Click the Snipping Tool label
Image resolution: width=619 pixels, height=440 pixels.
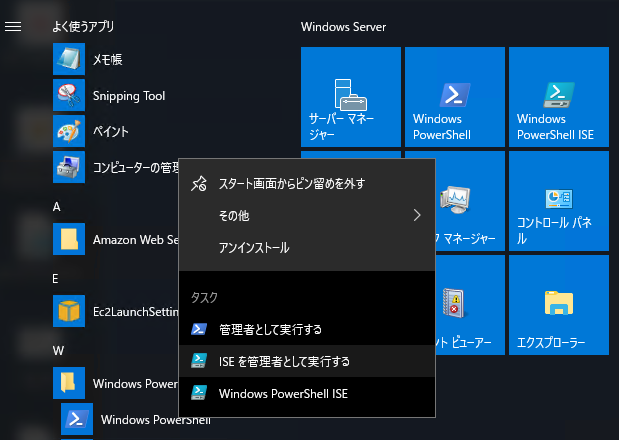129,96
